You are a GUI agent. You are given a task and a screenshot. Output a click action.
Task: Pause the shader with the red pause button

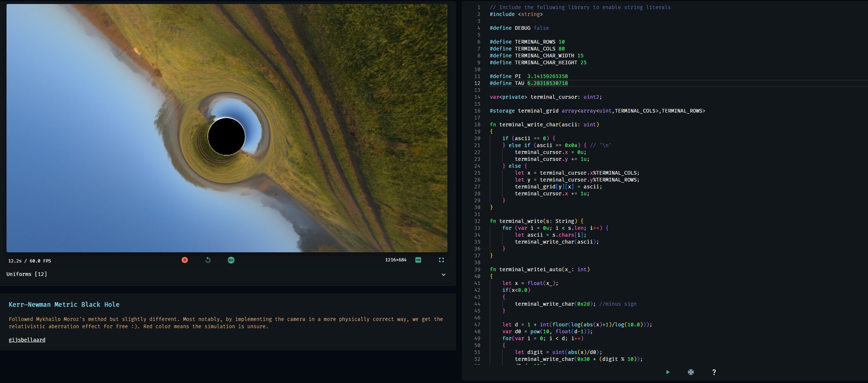coord(185,260)
